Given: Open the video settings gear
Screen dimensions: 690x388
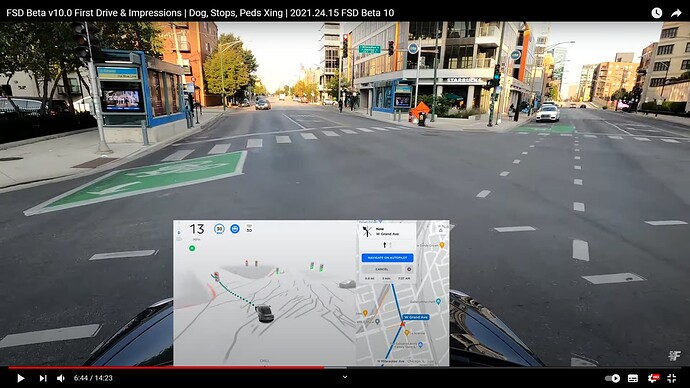Looking at the screenshot, I should point(653,378).
